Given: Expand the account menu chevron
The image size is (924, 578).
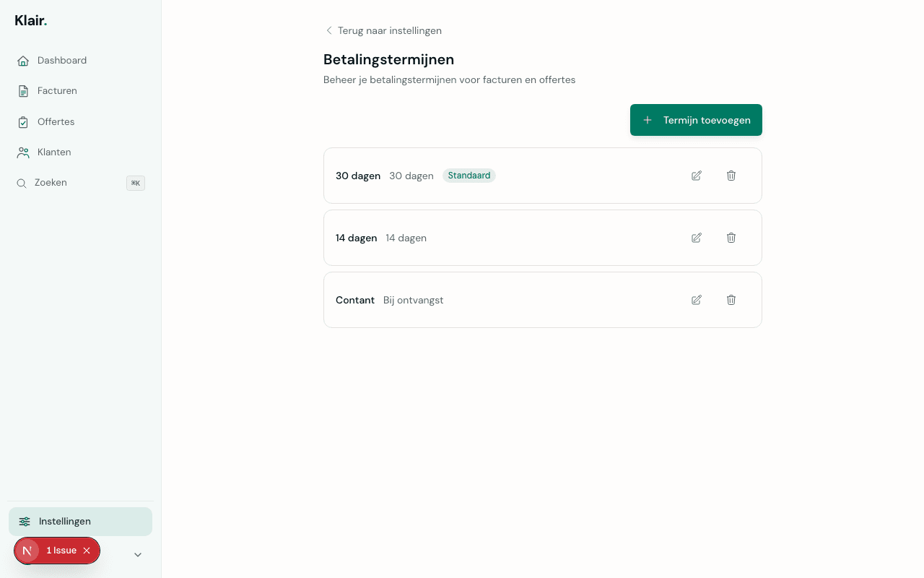Looking at the screenshot, I should (137, 554).
